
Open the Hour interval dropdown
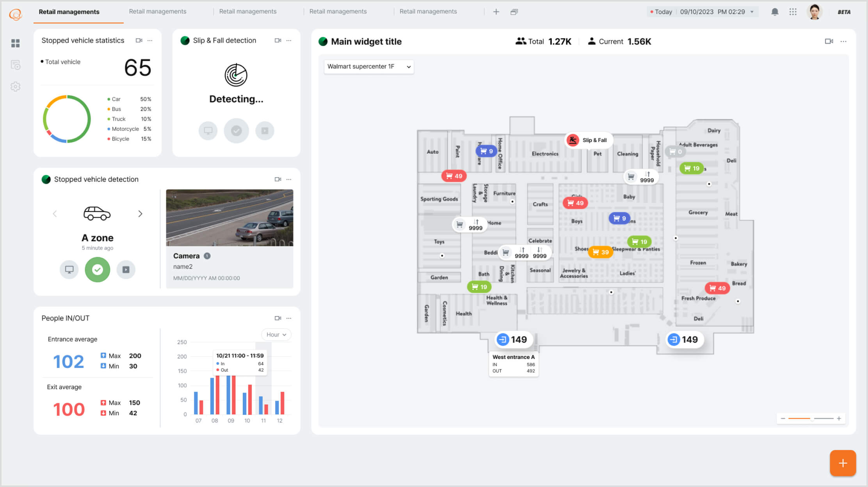click(276, 334)
